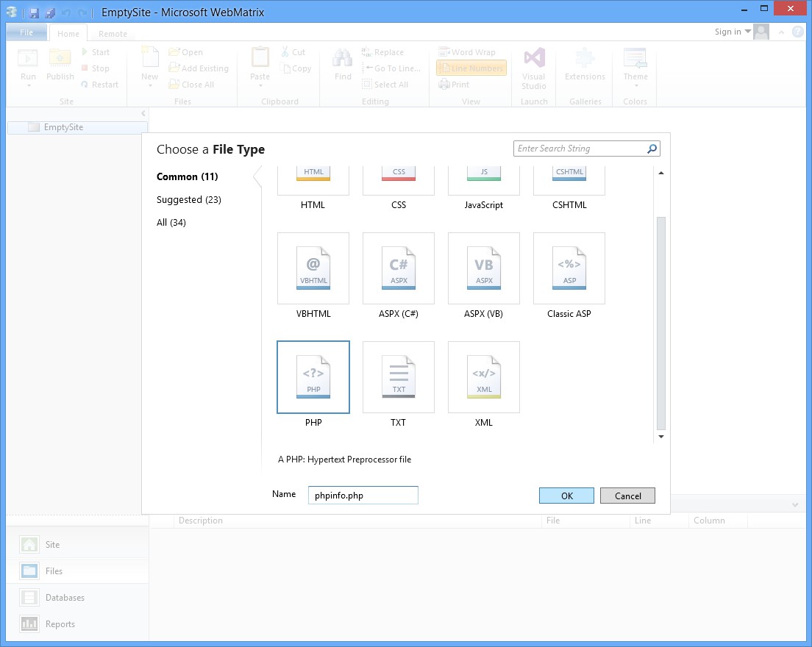This screenshot has width=812, height=647.
Task: Toggle Word Wrap in View group
Action: click(x=467, y=52)
